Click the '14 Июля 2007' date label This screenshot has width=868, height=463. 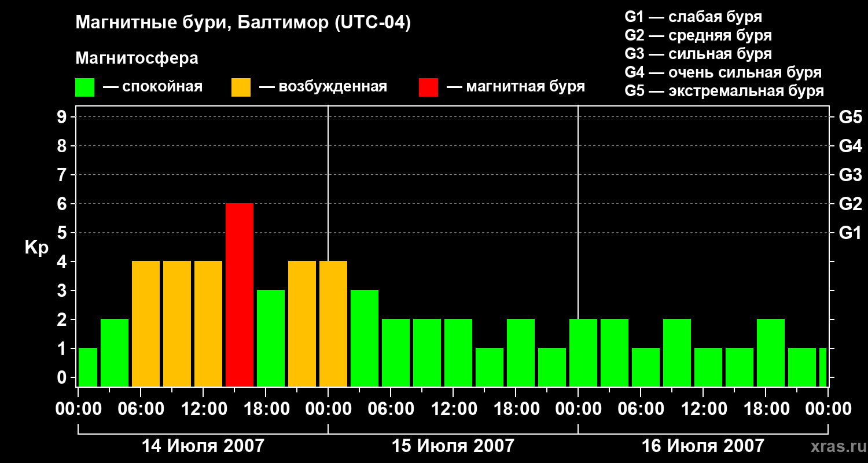pyautogui.click(x=203, y=446)
